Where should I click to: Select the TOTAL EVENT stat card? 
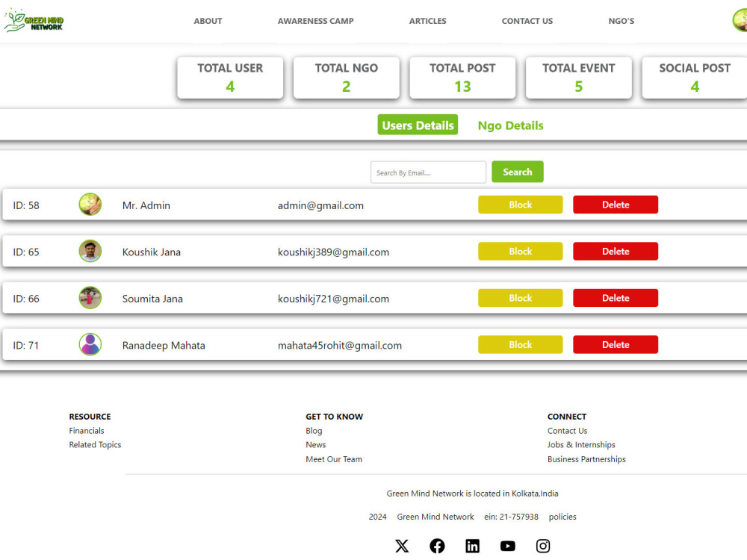click(x=579, y=78)
